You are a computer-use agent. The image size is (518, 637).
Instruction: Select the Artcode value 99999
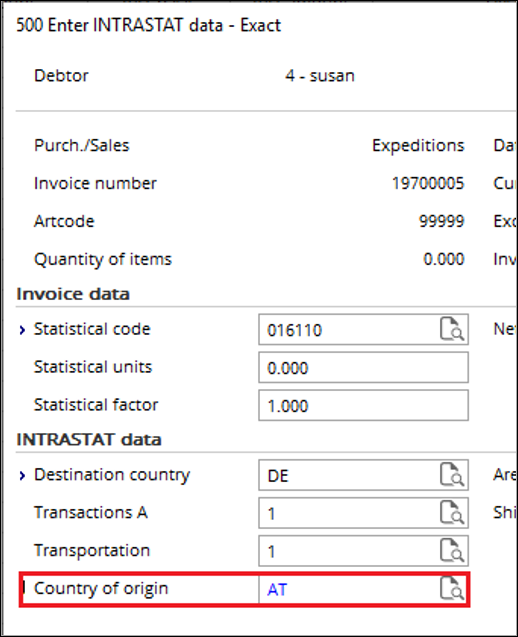(442, 221)
